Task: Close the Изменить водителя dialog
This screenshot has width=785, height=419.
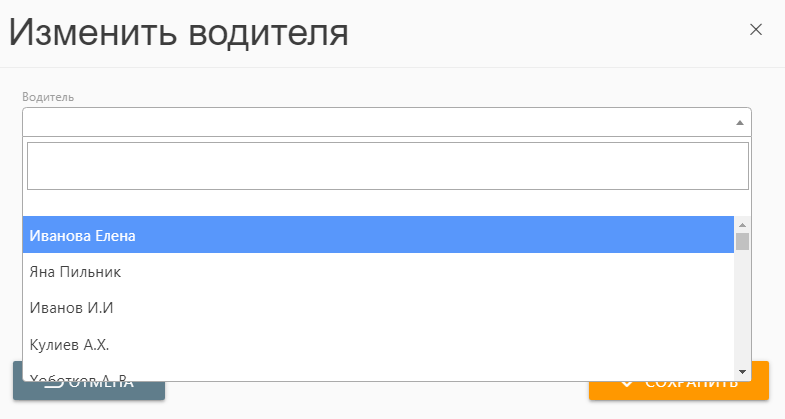Action: coord(756,30)
